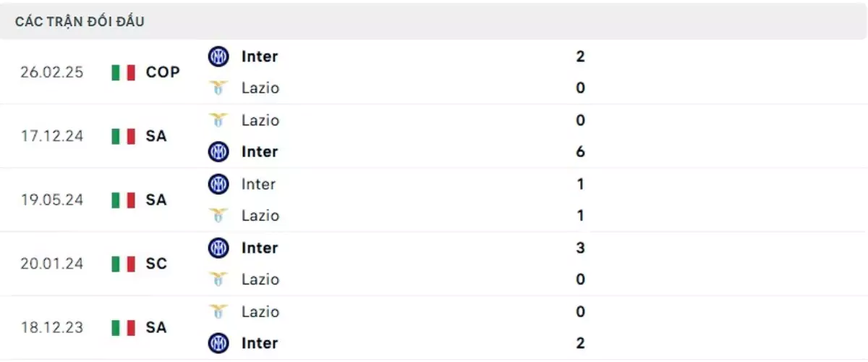Screen dimensions: 868x362
Task: Select the SC competition label
Action: tap(156, 264)
